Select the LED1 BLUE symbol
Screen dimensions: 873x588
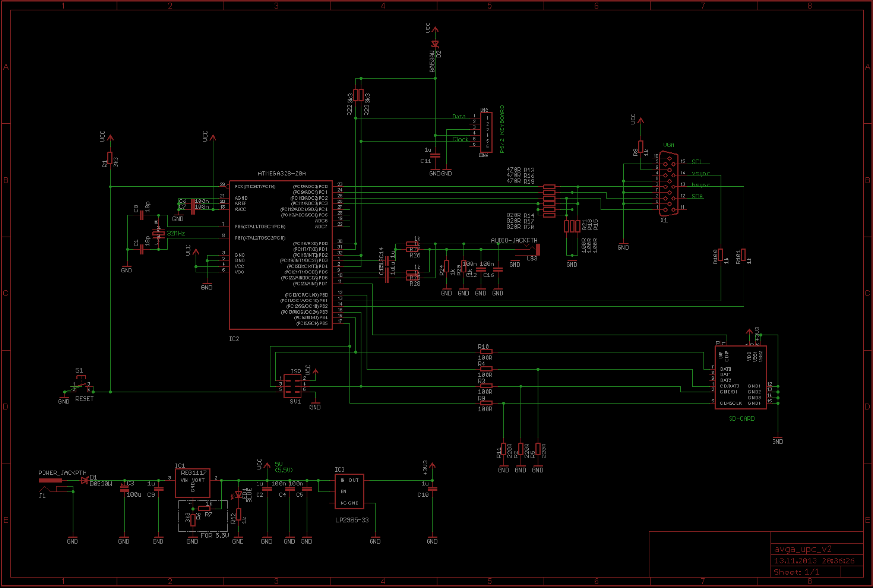(x=238, y=495)
